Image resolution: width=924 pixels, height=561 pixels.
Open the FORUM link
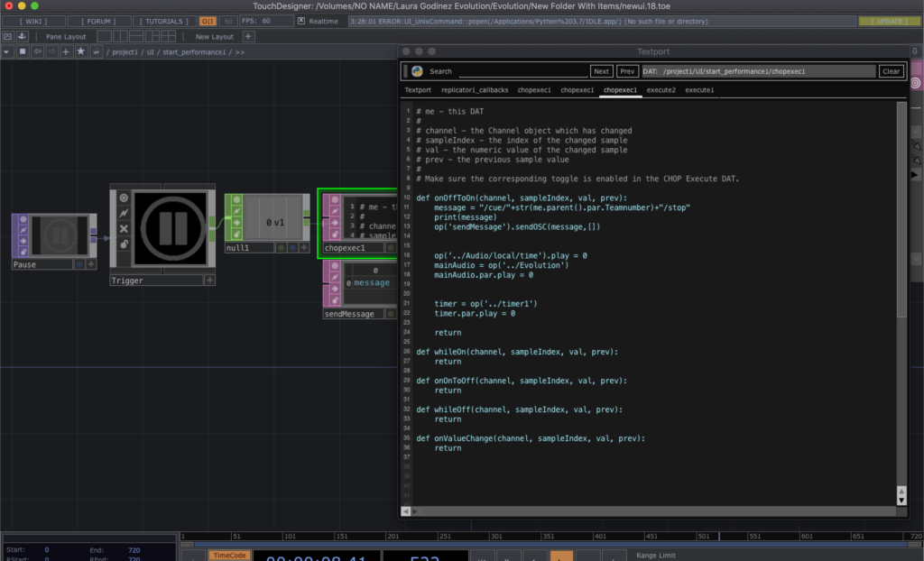point(98,22)
